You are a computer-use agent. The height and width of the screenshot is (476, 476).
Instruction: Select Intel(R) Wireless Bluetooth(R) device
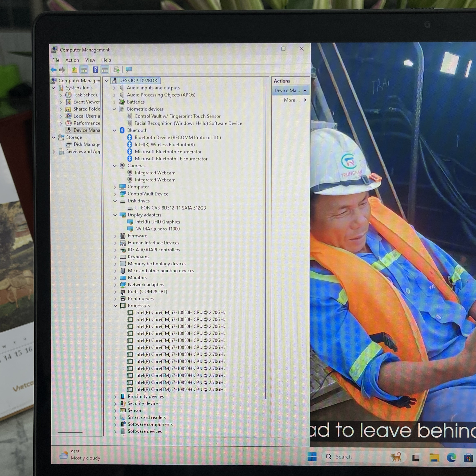tap(165, 145)
